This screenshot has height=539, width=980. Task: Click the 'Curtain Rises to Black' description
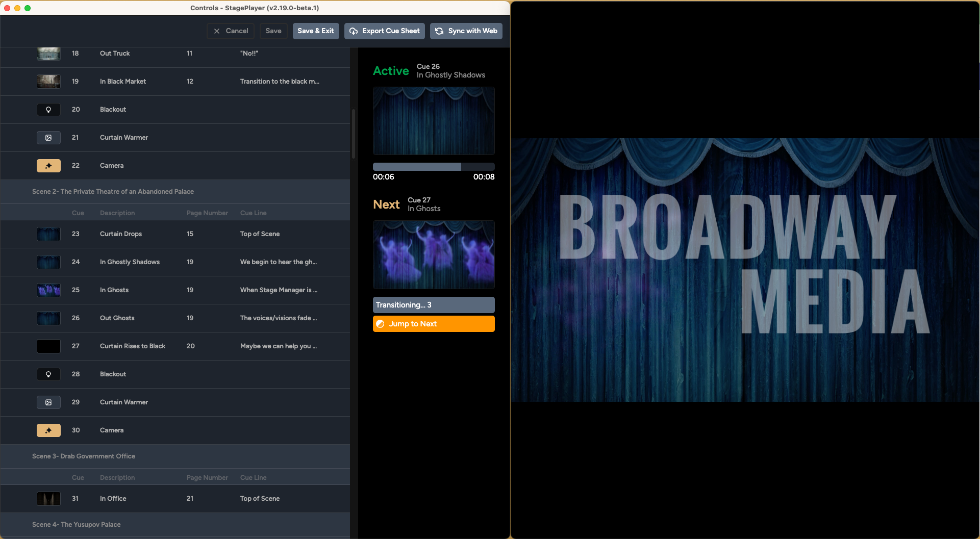[x=133, y=346]
